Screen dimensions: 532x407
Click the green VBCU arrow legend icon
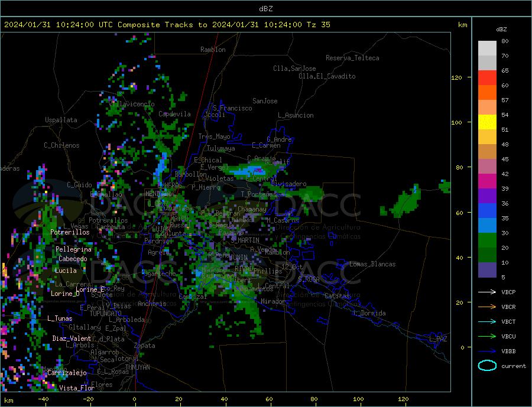[487, 337]
